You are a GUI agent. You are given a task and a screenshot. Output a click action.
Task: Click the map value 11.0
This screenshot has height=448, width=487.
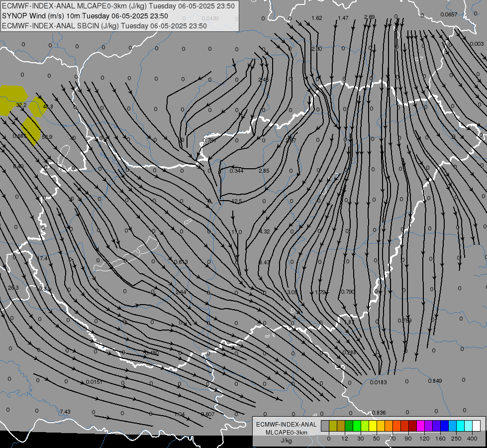(237, 232)
